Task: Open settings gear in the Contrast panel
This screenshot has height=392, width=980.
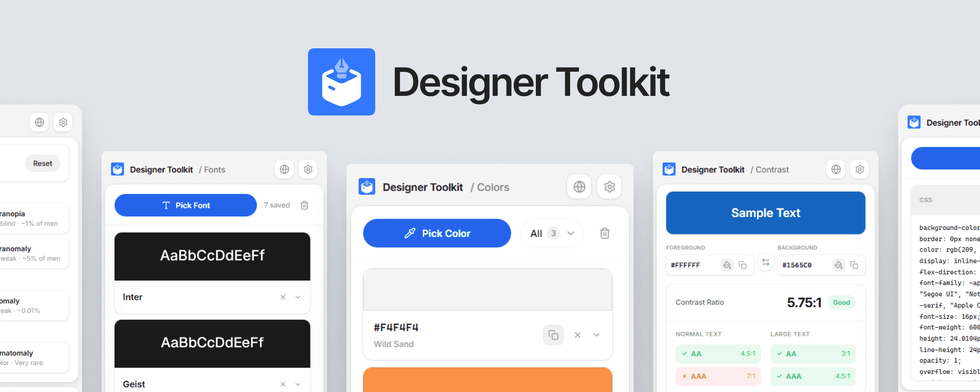Action: click(859, 169)
